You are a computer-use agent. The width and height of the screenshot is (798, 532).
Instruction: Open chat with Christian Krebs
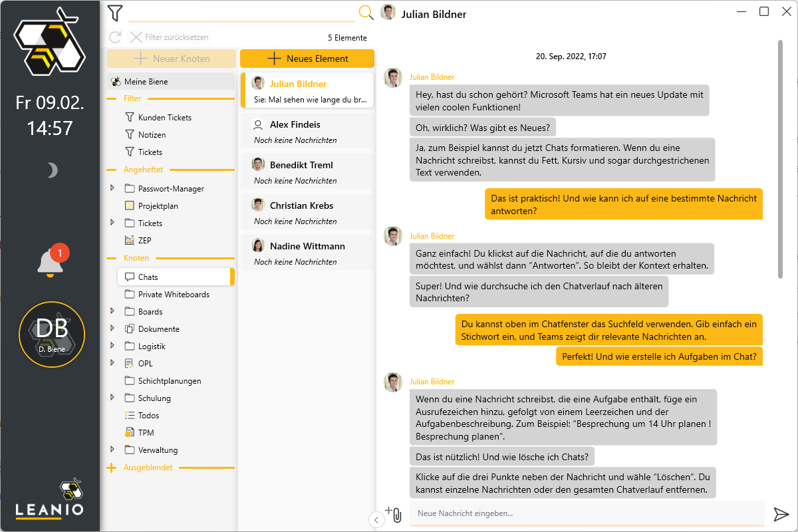(307, 213)
